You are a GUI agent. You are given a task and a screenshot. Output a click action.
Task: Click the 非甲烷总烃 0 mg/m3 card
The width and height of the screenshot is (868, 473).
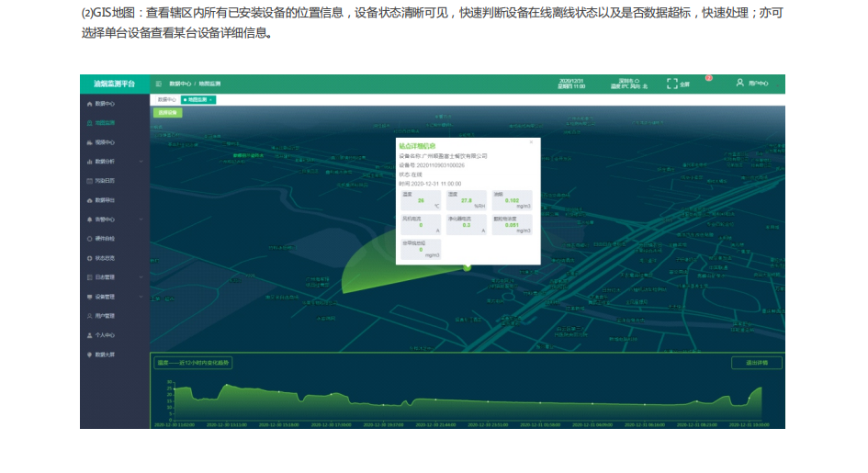(x=421, y=249)
